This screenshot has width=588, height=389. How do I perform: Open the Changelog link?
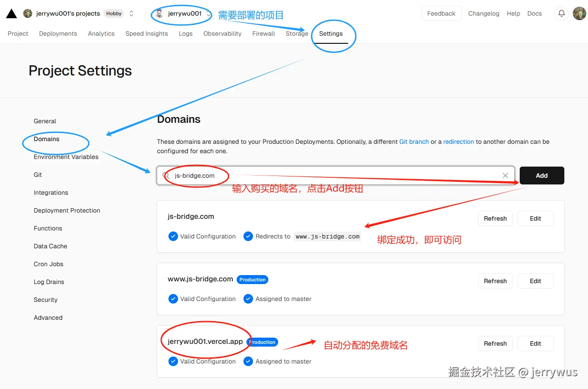[x=484, y=13]
